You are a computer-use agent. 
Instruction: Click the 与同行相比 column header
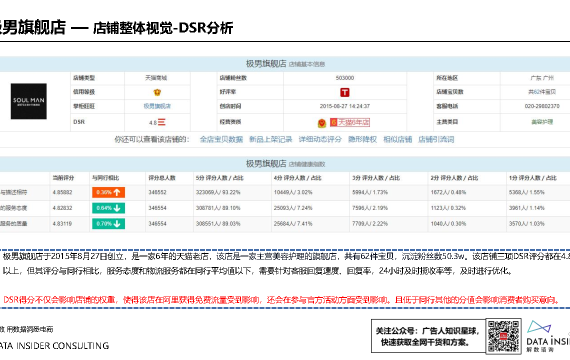click(x=105, y=178)
